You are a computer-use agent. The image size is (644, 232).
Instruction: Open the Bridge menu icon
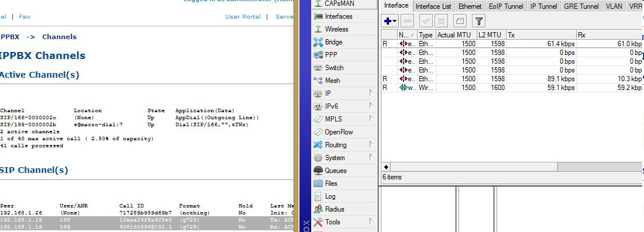coord(318,42)
